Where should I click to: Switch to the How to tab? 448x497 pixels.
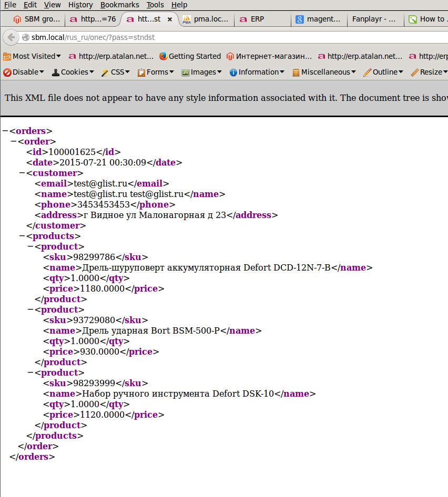(x=426, y=19)
